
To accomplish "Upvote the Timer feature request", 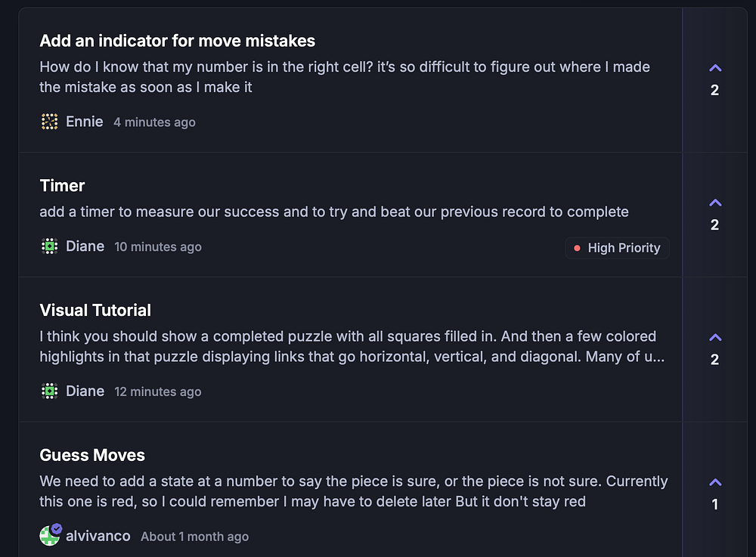I will pos(715,203).
